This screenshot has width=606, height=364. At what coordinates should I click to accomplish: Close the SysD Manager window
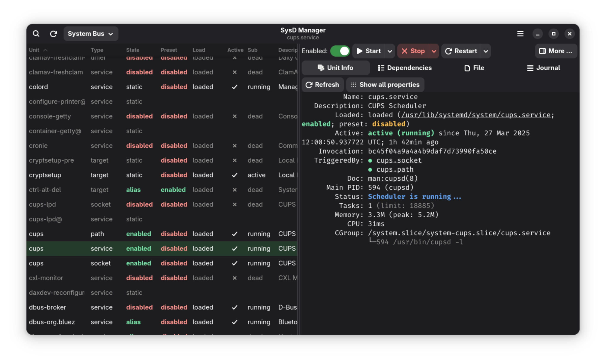coord(569,34)
